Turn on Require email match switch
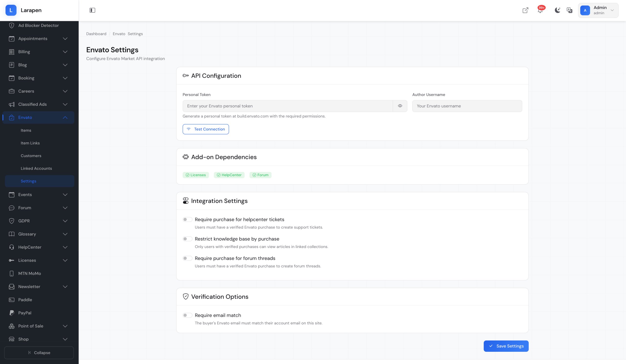 [187, 315]
